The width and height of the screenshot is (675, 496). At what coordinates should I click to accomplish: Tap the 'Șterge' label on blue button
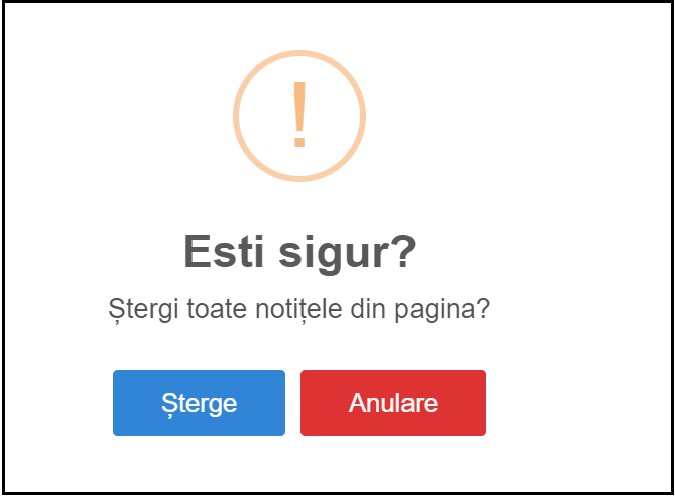[x=199, y=404]
